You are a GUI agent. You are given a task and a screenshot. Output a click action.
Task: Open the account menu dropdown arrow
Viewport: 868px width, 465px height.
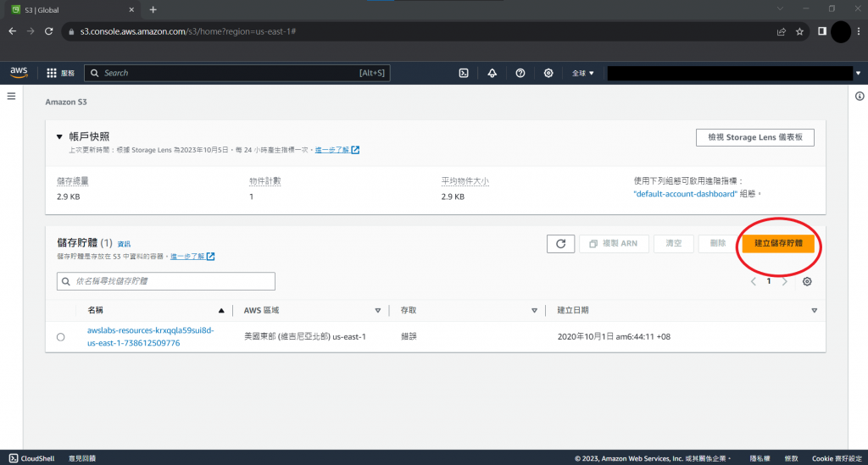pyautogui.click(x=858, y=73)
